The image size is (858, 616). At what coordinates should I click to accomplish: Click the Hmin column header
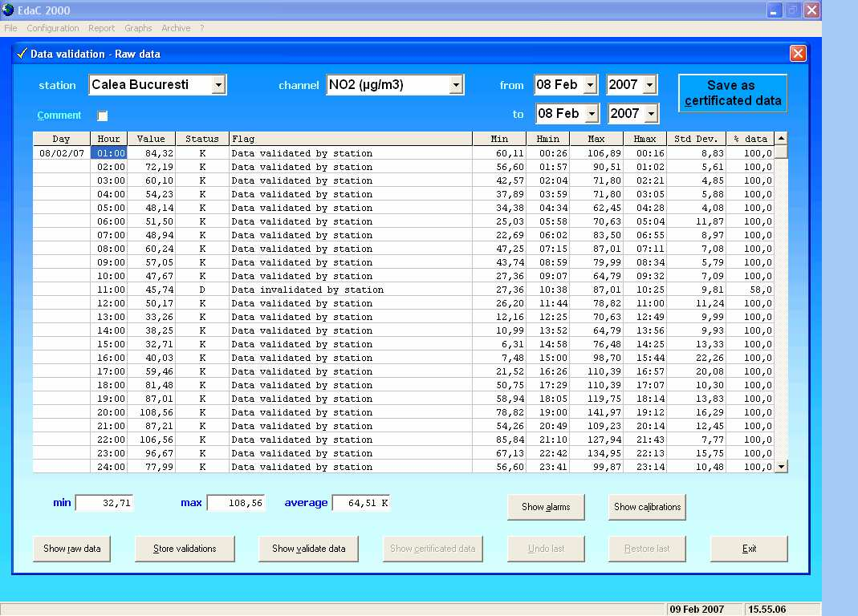[547, 139]
